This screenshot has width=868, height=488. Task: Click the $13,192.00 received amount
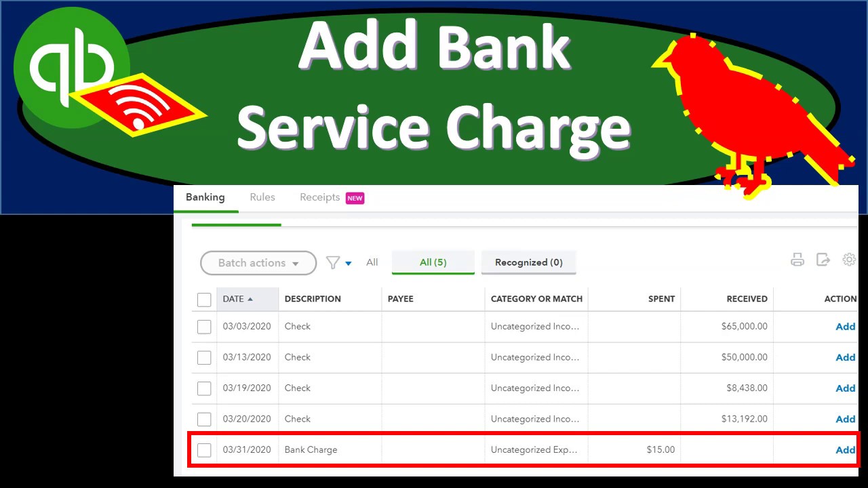pos(745,419)
